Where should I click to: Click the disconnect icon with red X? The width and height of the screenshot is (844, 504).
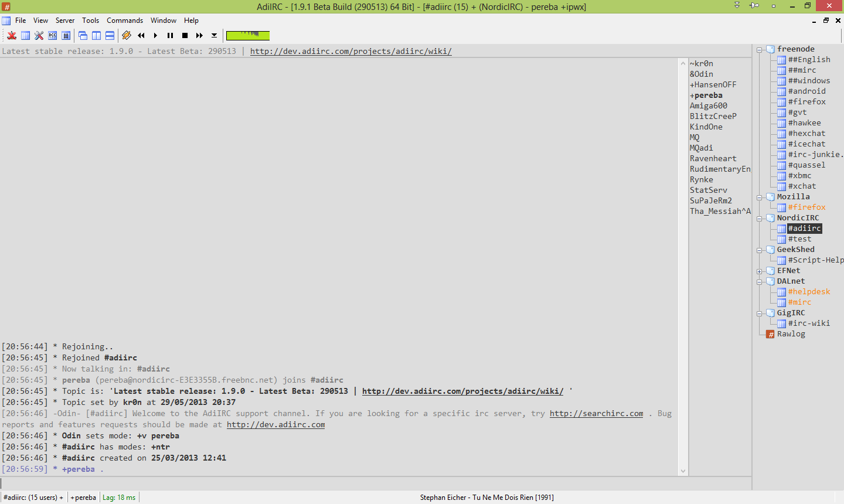(x=12, y=35)
